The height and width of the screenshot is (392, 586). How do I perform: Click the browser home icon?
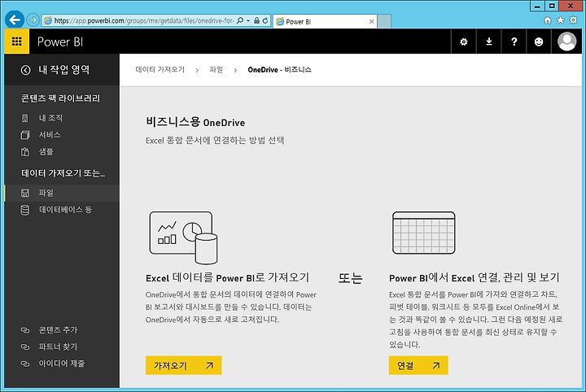coord(548,20)
